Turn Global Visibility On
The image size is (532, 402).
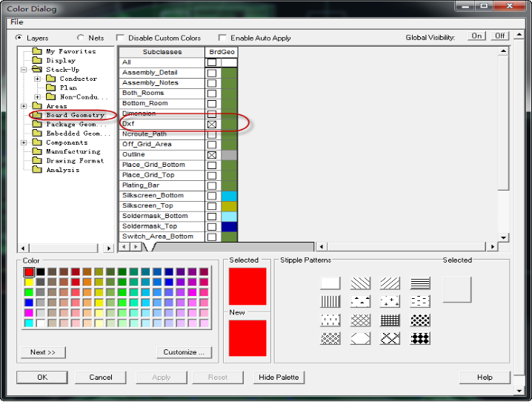click(476, 36)
